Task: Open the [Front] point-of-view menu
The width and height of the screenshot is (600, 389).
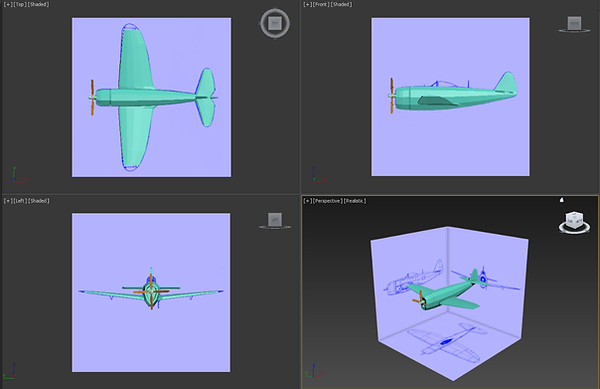Action: (321, 5)
